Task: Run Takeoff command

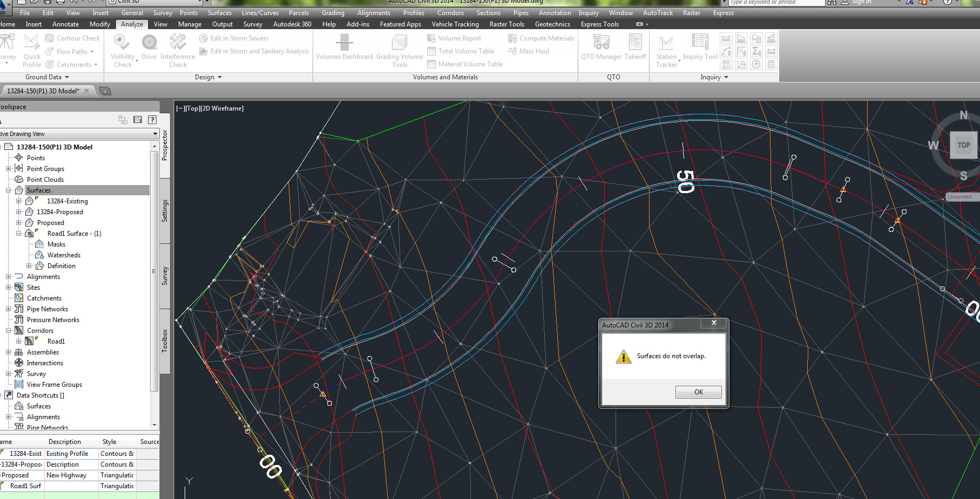Action: pyautogui.click(x=636, y=47)
